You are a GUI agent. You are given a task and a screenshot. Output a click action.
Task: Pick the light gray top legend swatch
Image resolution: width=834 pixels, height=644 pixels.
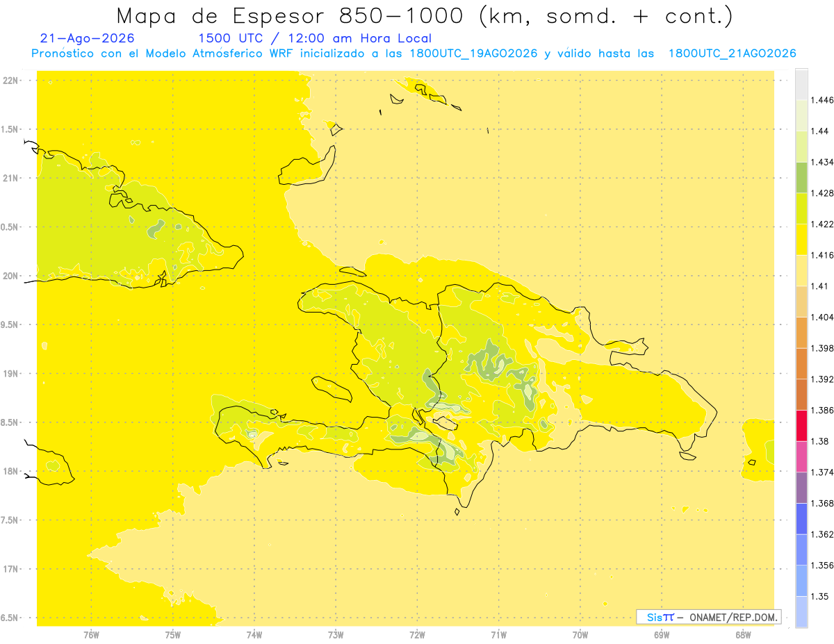(801, 84)
